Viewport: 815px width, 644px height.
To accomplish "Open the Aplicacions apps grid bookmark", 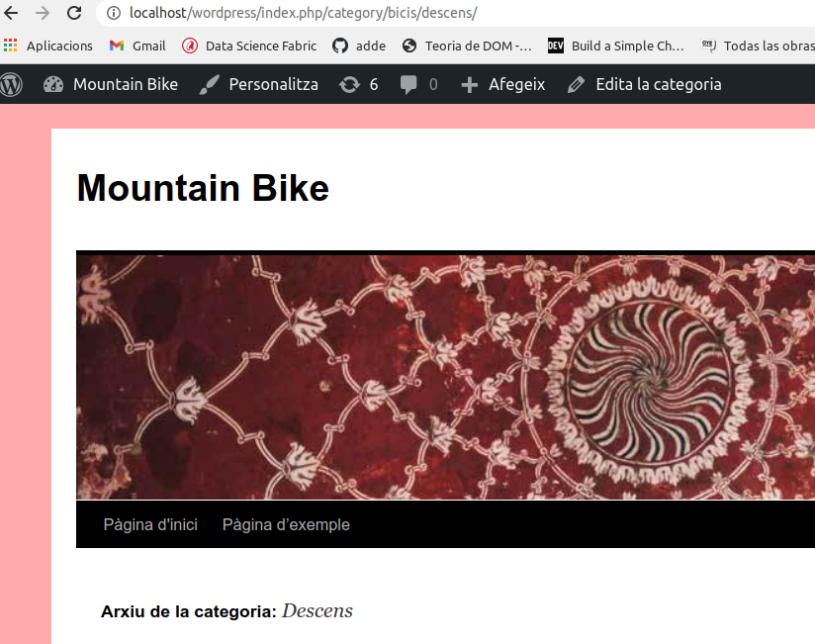I will 48,46.
